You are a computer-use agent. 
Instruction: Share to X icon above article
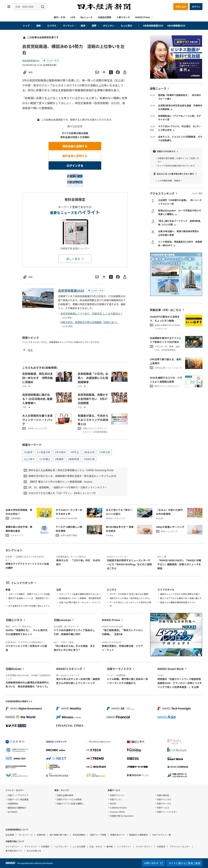coord(111,72)
